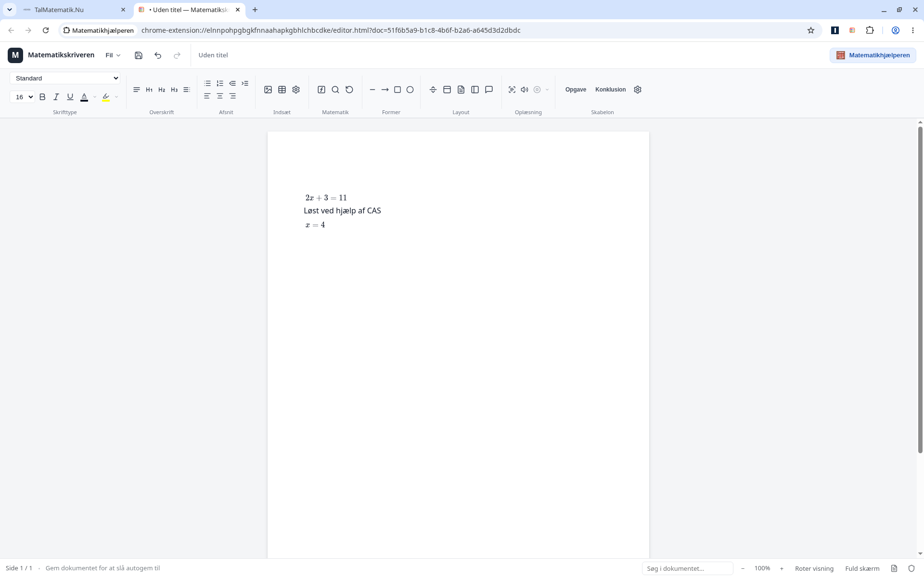Open the font size 16 dropdown

click(x=22, y=97)
